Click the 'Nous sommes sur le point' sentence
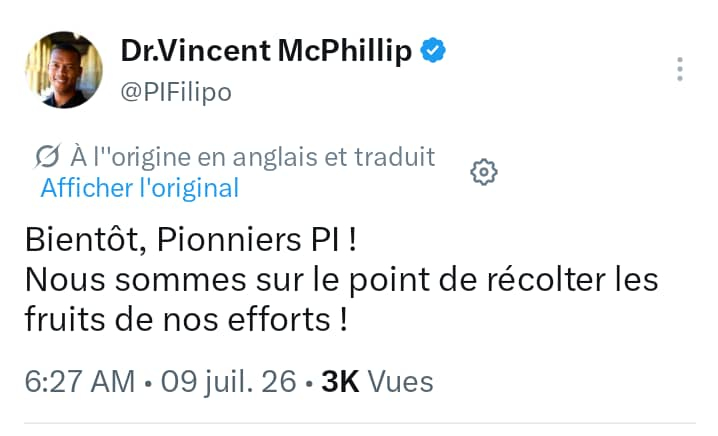The image size is (718, 436). pyautogui.click(x=341, y=280)
